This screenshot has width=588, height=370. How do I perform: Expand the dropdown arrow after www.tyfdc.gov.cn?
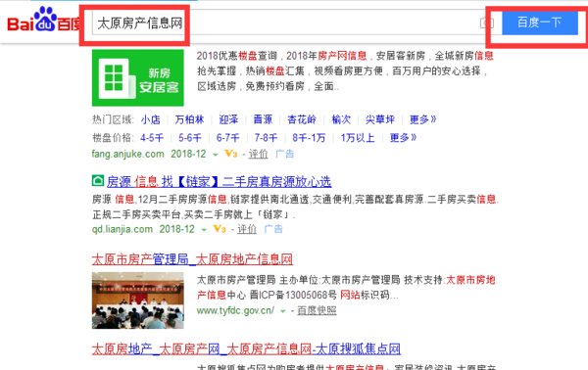coord(283,311)
